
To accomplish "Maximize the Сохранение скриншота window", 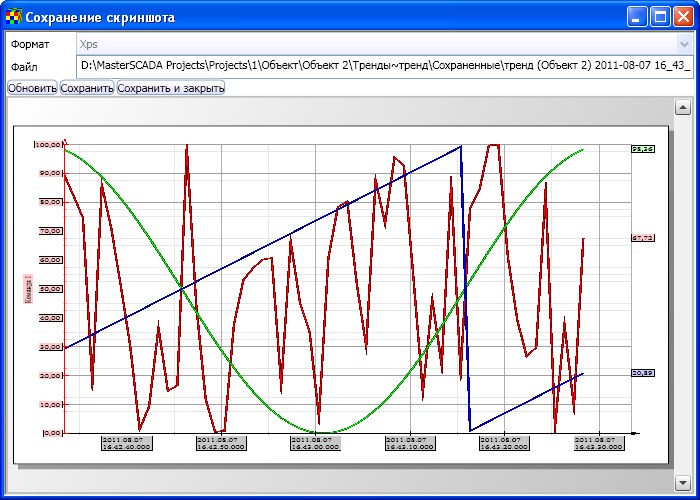I will [660, 17].
